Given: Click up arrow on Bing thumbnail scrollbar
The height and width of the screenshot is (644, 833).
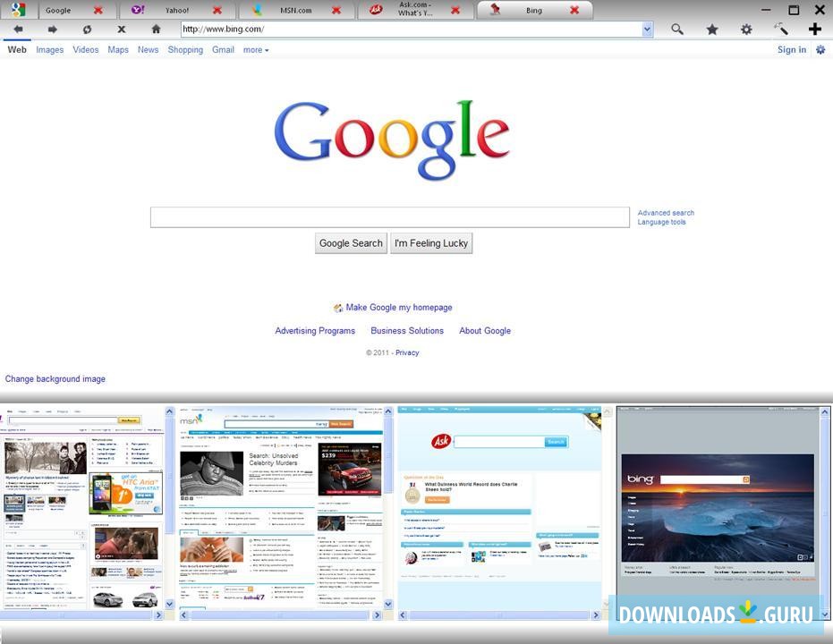Looking at the screenshot, I should click(825, 411).
